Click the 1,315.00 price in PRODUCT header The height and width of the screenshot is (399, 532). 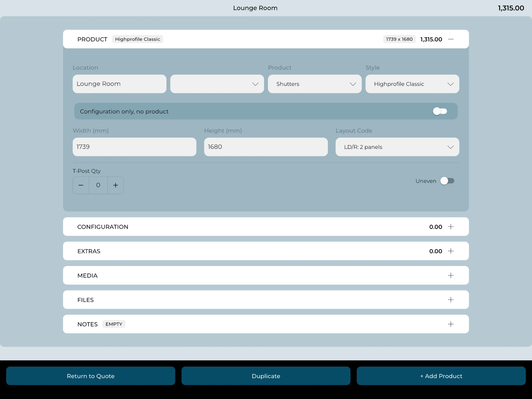431,39
